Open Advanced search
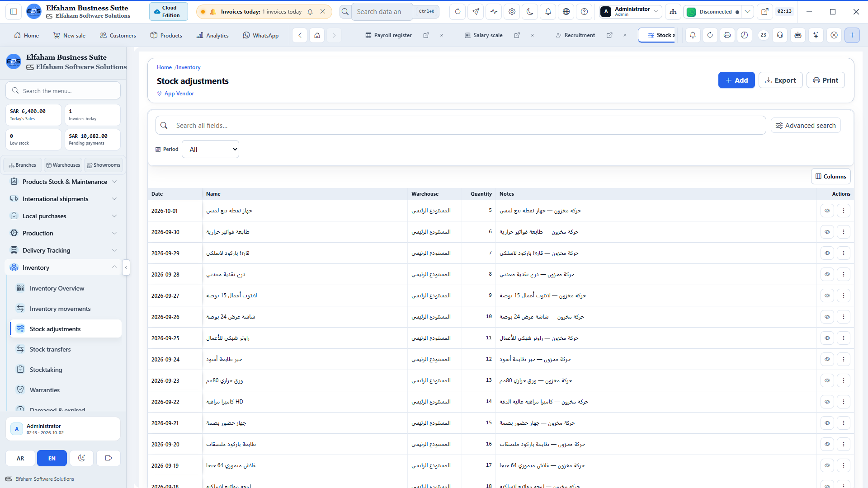 806,126
